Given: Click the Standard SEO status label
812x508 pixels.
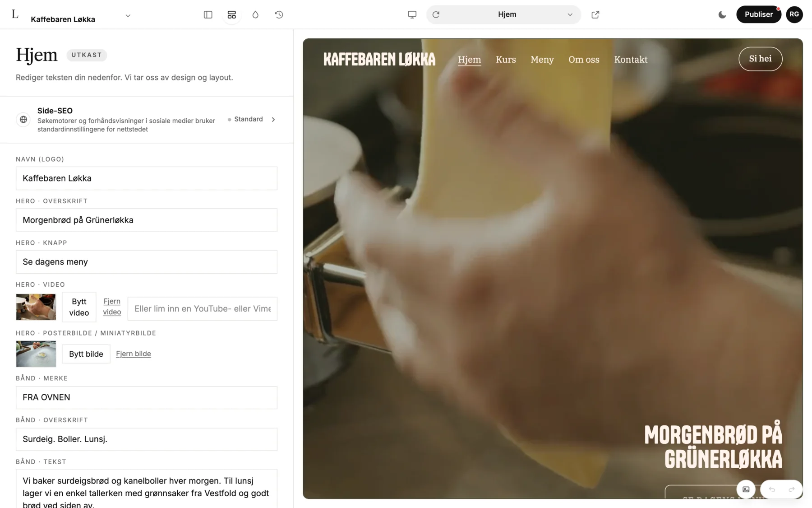Looking at the screenshot, I should (x=249, y=119).
